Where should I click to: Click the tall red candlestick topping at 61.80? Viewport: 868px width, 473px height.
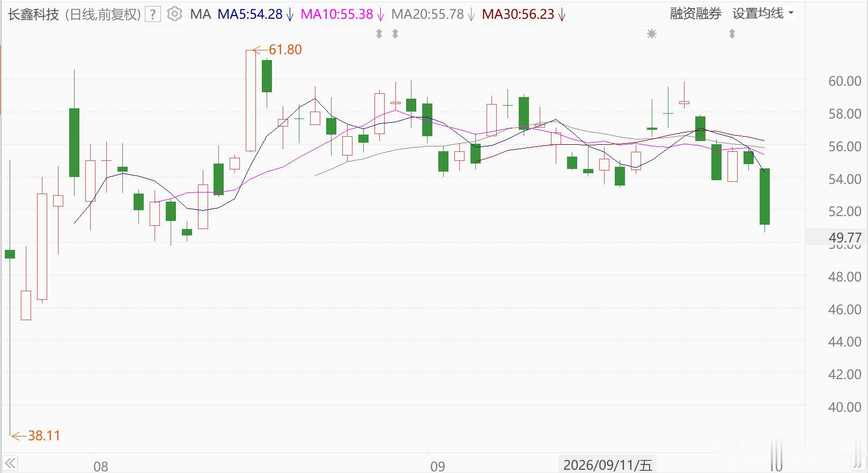[x=251, y=101]
